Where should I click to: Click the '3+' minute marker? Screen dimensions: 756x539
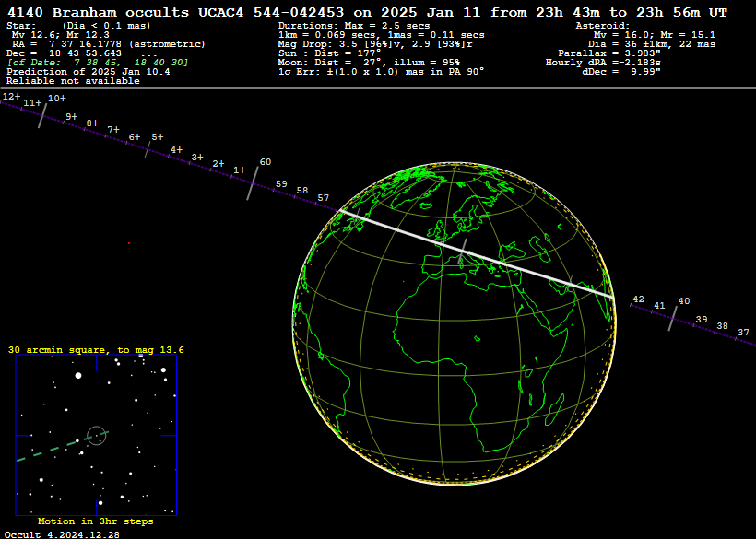click(x=197, y=158)
